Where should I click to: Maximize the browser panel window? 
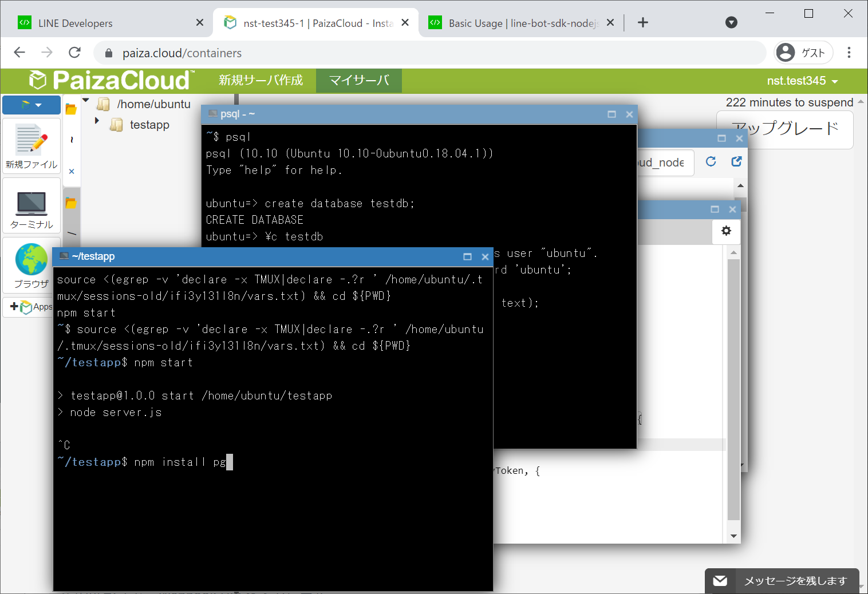point(721,138)
